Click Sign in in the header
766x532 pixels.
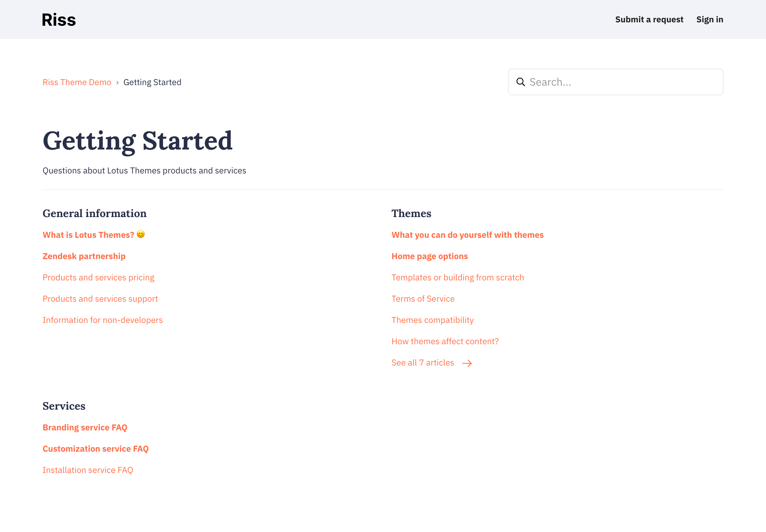click(709, 20)
